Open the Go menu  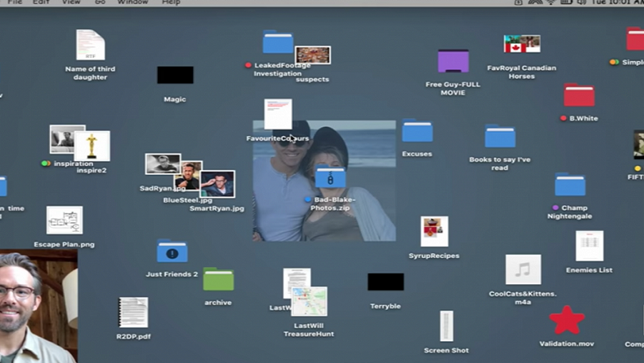pyautogui.click(x=100, y=2)
